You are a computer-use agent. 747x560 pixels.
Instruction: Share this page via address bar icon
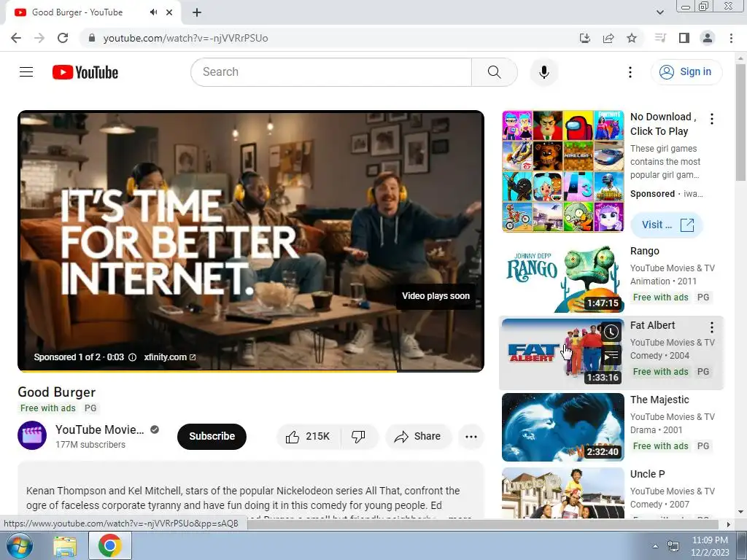tap(608, 38)
